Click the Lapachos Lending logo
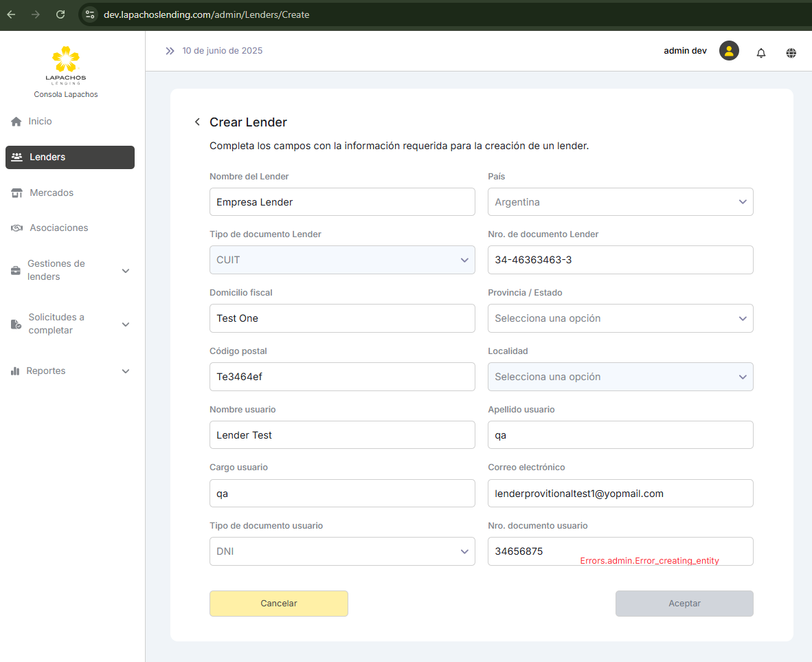812x662 pixels. [x=66, y=65]
